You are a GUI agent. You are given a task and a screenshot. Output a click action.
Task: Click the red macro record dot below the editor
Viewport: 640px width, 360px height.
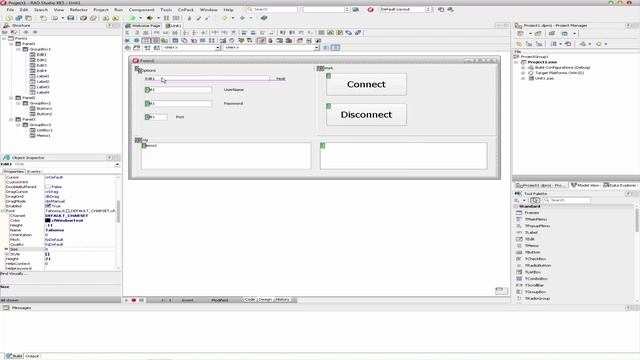(x=133, y=300)
